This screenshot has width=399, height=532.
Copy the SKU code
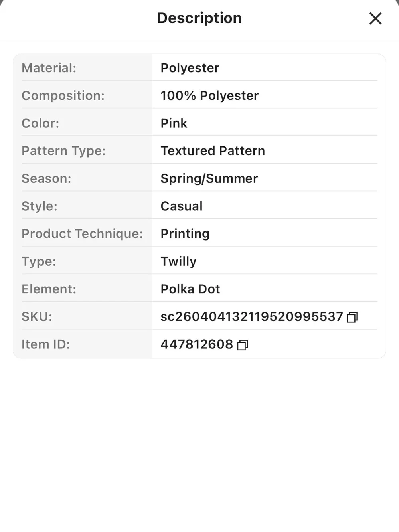click(352, 317)
